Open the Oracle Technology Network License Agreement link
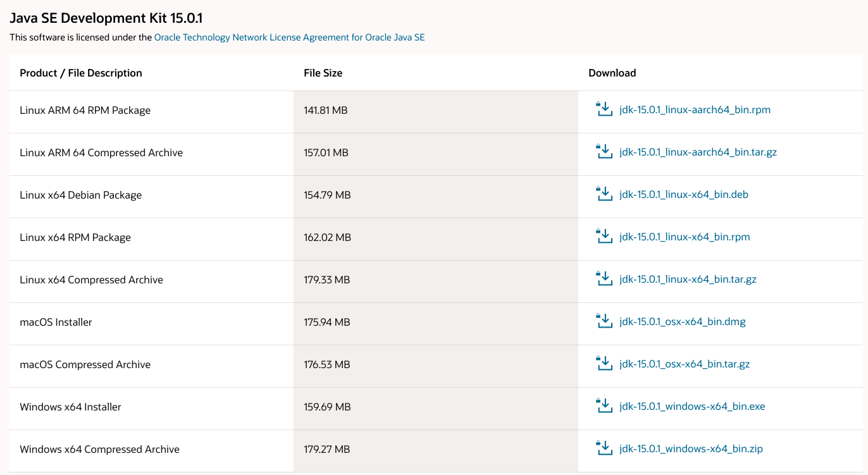The image size is (868, 475). pyautogui.click(x=289, y=37)
